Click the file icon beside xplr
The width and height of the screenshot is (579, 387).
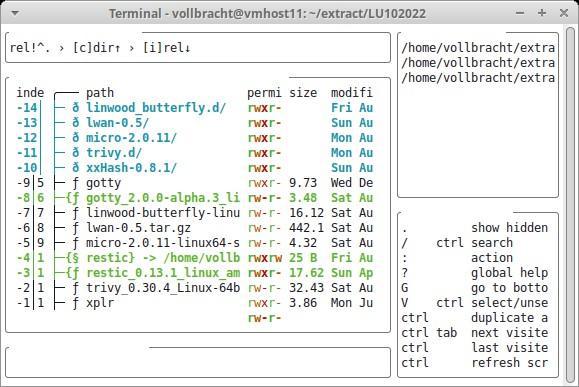click(76, 304)
